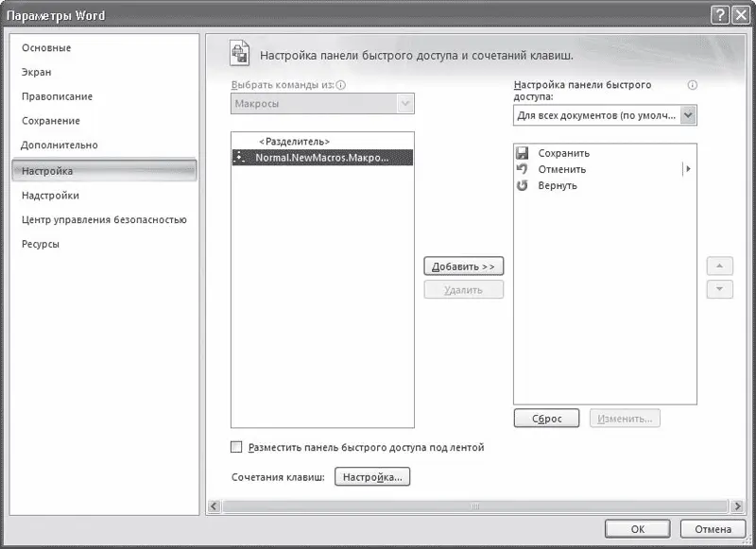The image size is (756, 549).
Task: Switch to the Правописание section
Action: pyautogui.click(x=57, y=96)
